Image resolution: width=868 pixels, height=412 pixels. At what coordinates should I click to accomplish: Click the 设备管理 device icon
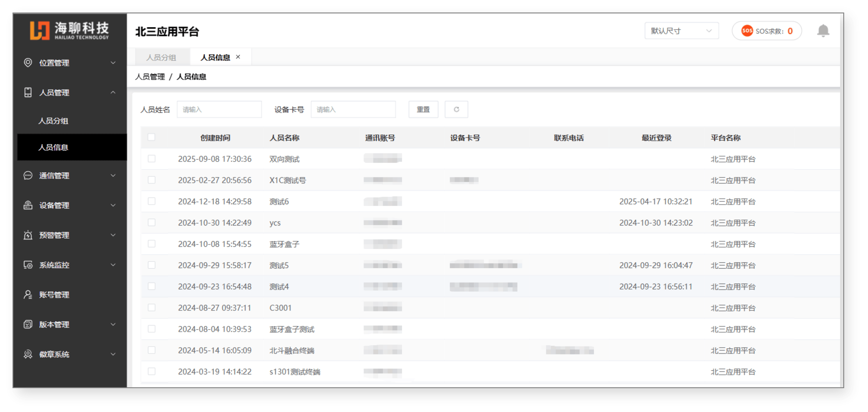tap(28, 205)
